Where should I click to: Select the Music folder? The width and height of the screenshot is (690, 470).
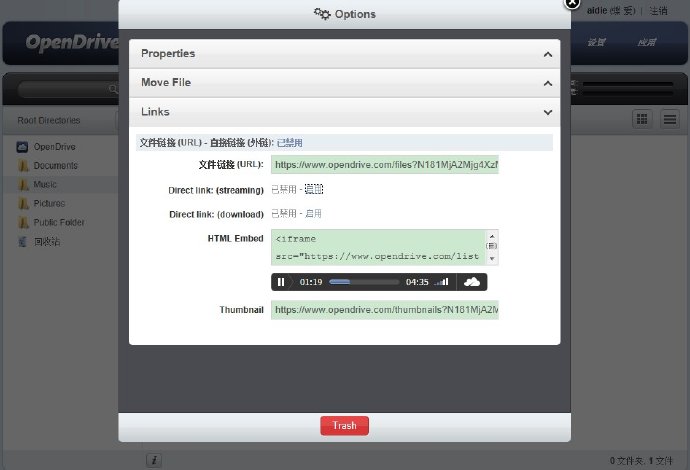(x=45, y=184)
